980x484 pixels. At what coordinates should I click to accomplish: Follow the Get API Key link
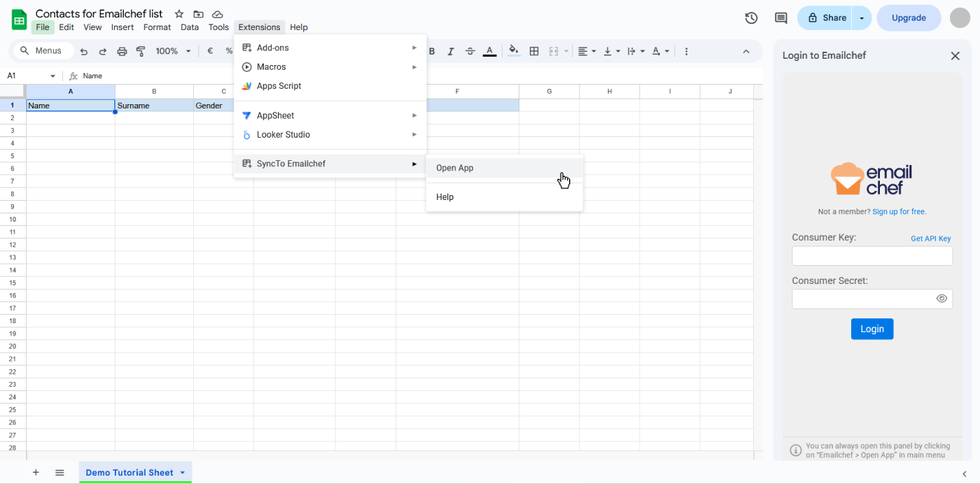(x=930, y=239)
